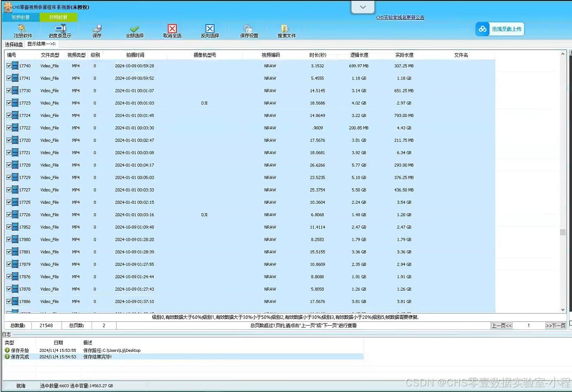This screenshot has height=392, width=572.
Task: Click the results list vertical scrollbar thumb
Action: [563, 232]
